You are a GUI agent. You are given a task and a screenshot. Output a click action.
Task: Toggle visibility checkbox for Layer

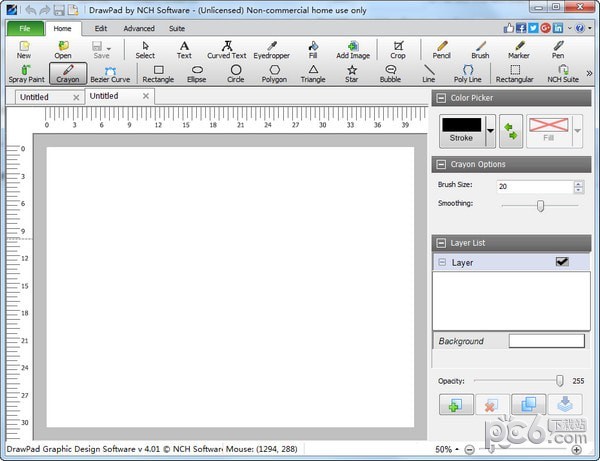(561, 262)
